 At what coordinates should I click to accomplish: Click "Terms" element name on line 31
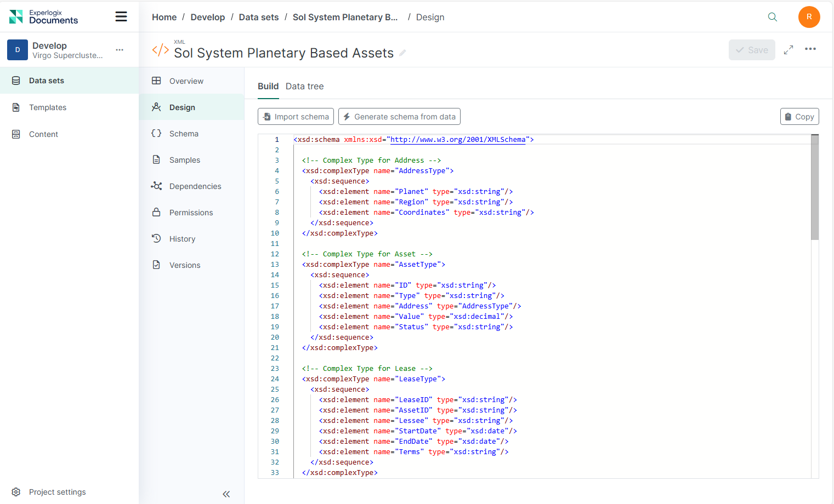(409, 452)
